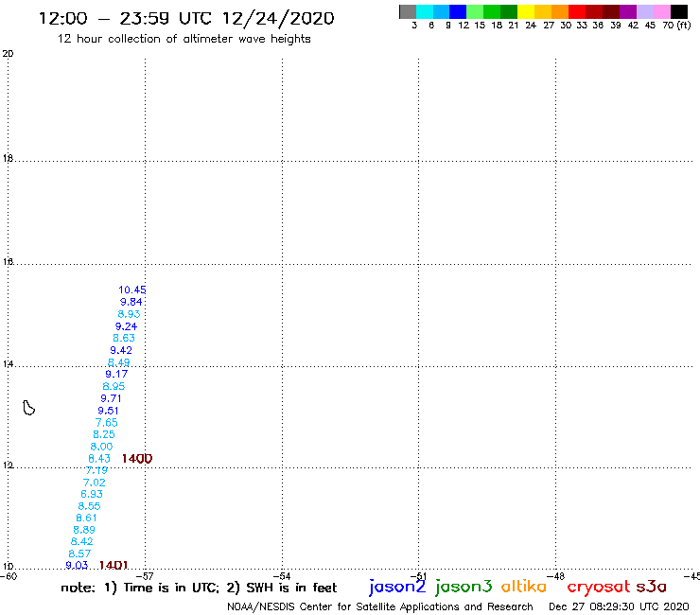Viewport: 700px width, 615px height.
Task: Click the 8.93 wave height value
Action: click(129, 314)
